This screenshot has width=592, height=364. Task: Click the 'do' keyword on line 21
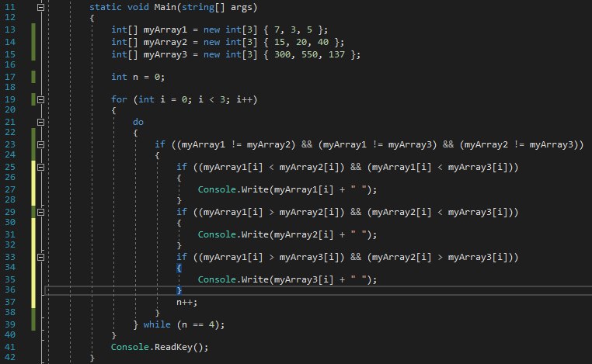(138, 122)
